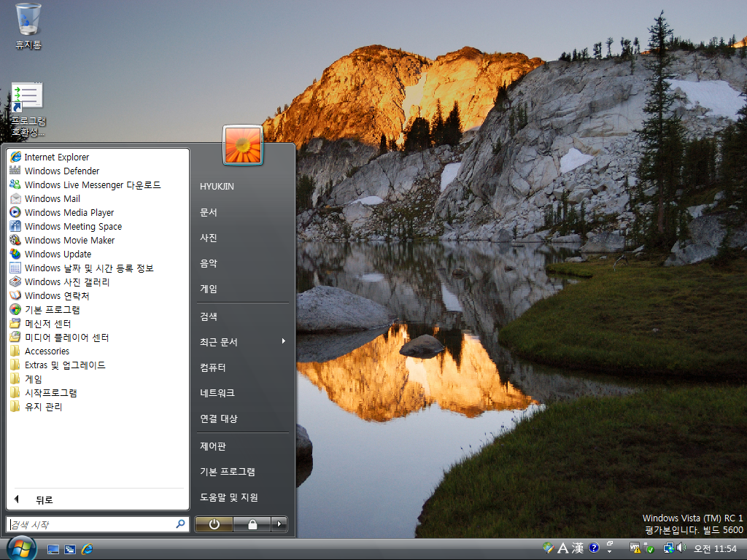
Task: Click Show Desktop in quick launch
Action: (x=53, y=550)
